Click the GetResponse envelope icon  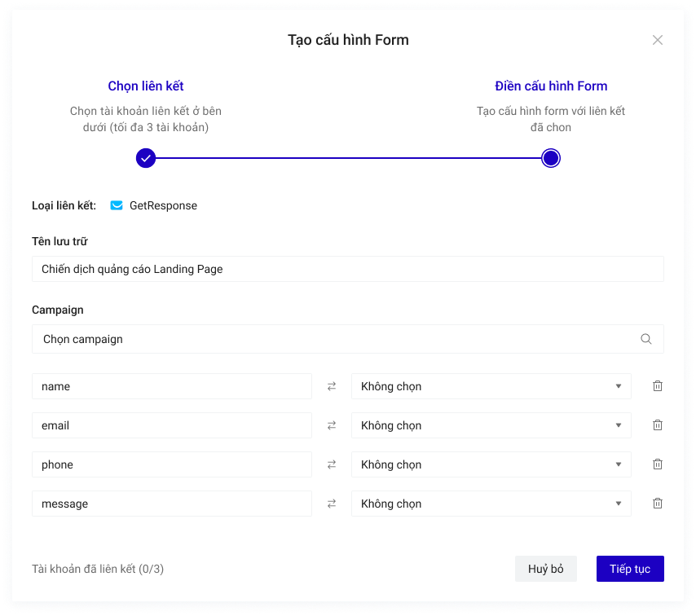point(117,205)
